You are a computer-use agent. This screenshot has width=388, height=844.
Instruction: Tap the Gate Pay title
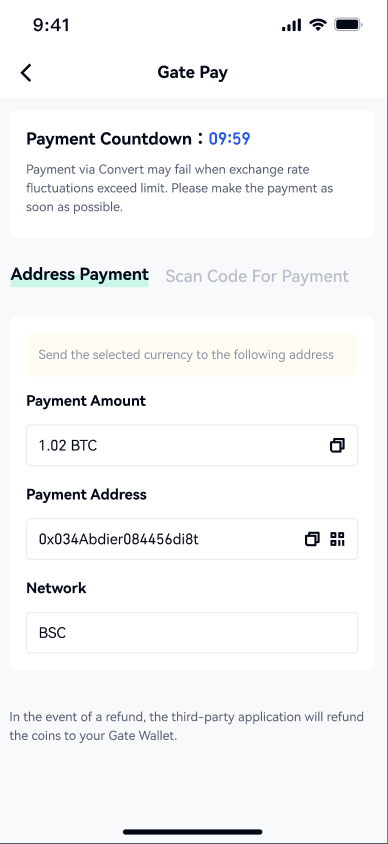tap(193, 73)
